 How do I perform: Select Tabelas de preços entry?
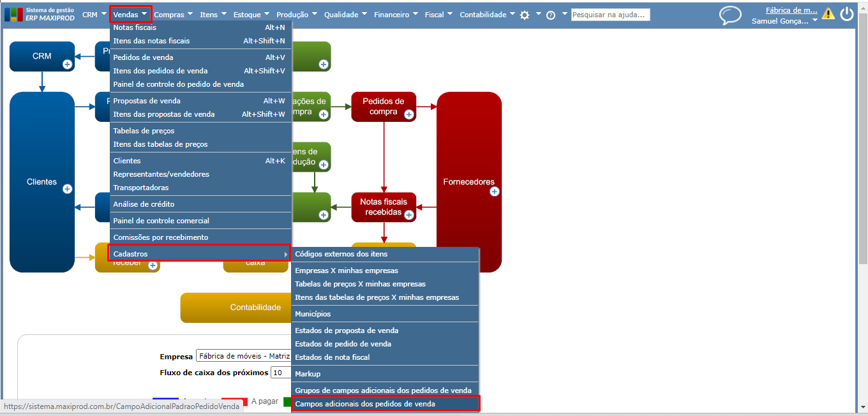point(200,131)
